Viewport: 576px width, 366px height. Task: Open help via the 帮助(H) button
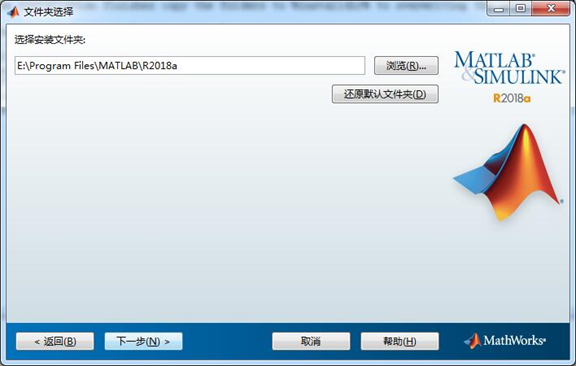pos(400,341)
